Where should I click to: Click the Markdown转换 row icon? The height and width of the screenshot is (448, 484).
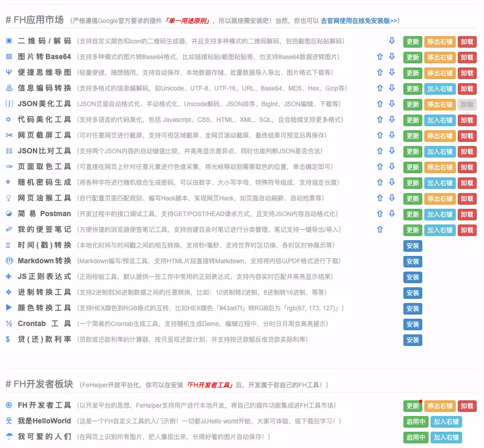[9, 261]
